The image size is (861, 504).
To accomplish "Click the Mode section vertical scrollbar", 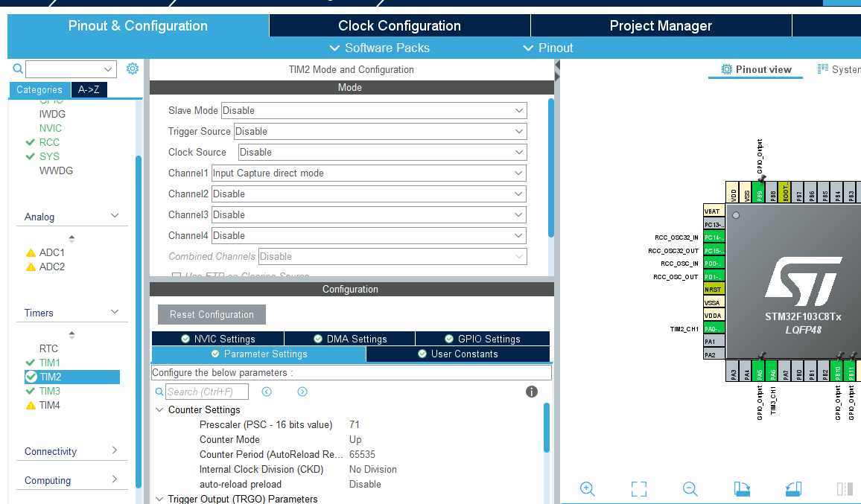I will click(x=550, y=168).
